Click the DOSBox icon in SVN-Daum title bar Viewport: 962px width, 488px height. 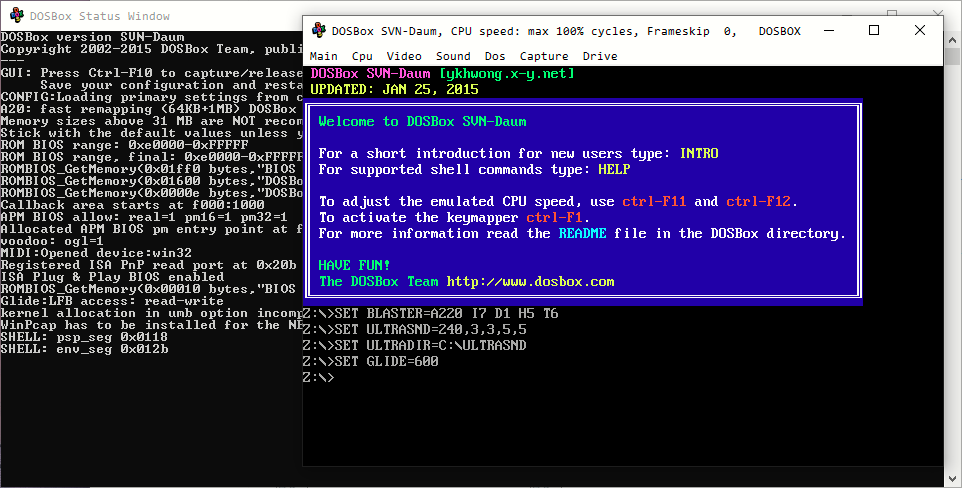click(318, 30)
